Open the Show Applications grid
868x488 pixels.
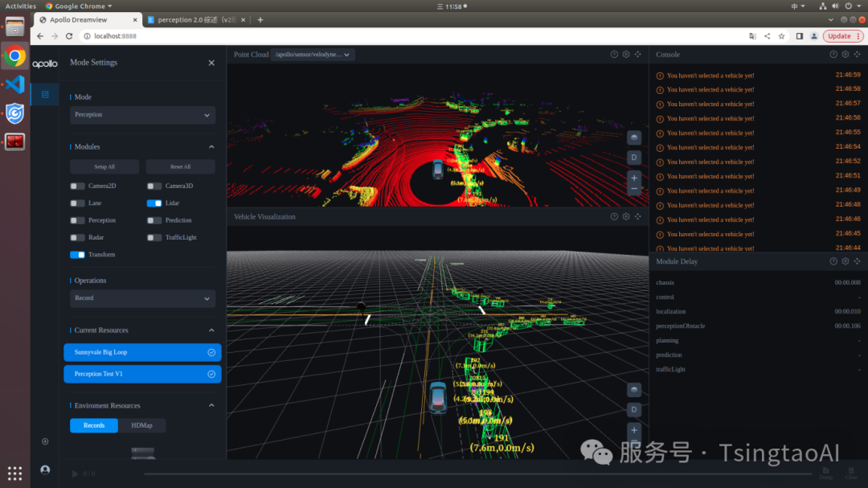[15, 474]
